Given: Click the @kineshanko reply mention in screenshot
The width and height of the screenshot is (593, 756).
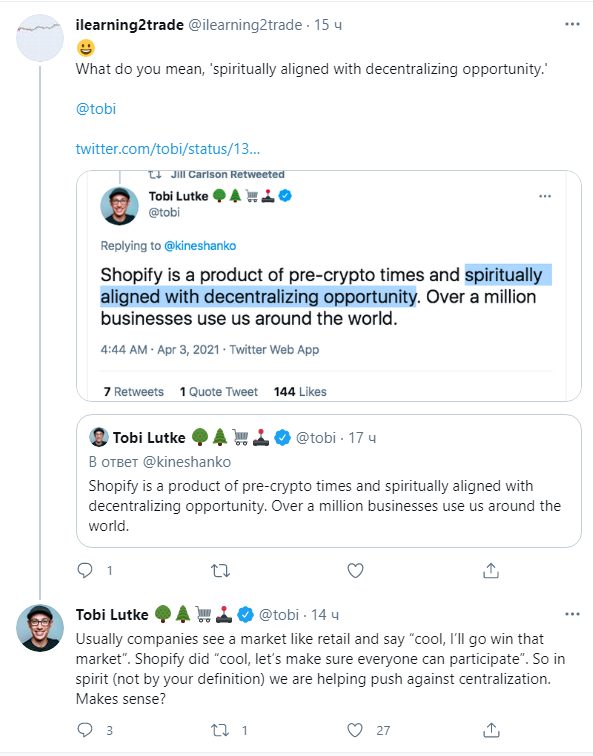Looking at the screenshot, I should 200,246.
